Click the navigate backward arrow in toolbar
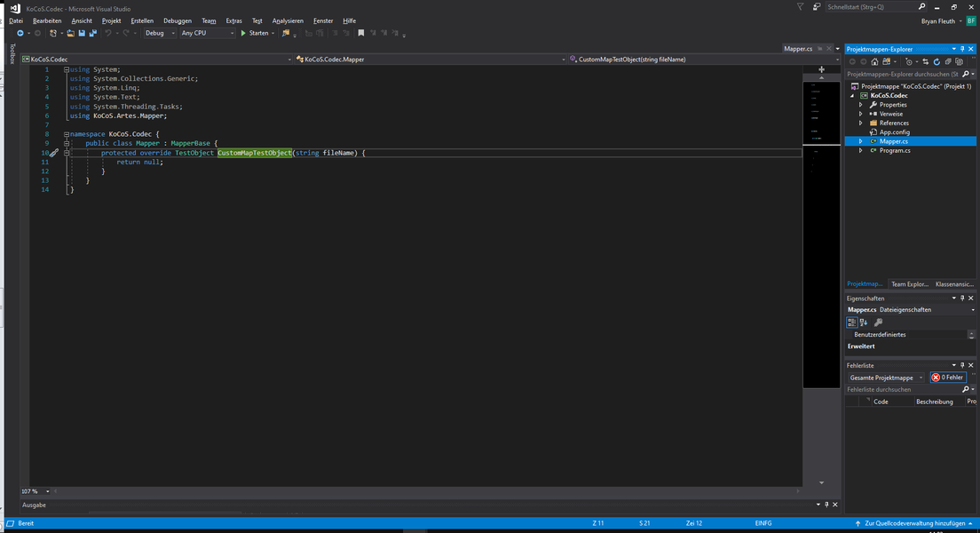This screenshot has height=533, width=980. (20, 33)
